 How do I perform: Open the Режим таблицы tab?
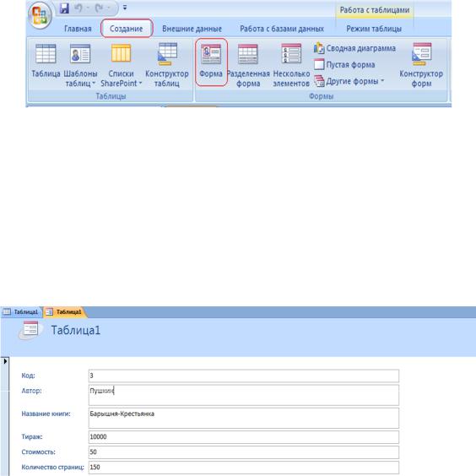pos(374,29)
